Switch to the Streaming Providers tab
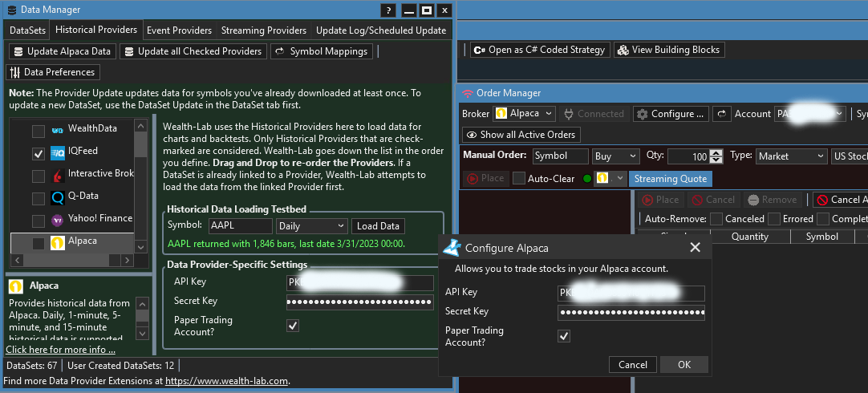Viewport: 868px width, 393px height. pos(263,30)
